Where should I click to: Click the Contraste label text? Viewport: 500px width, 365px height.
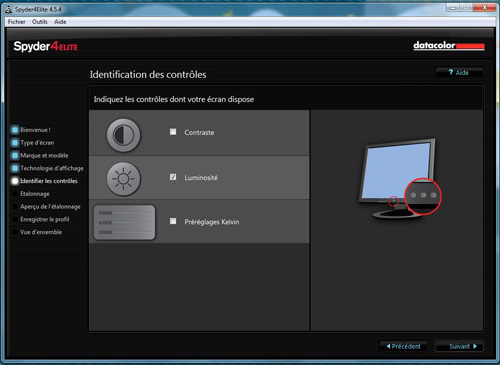coord(199,132)
